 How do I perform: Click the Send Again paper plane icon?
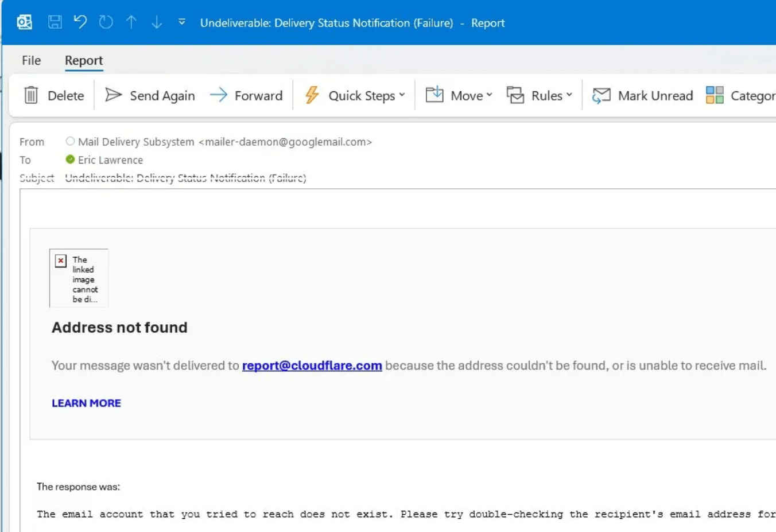tap(114, 95)
